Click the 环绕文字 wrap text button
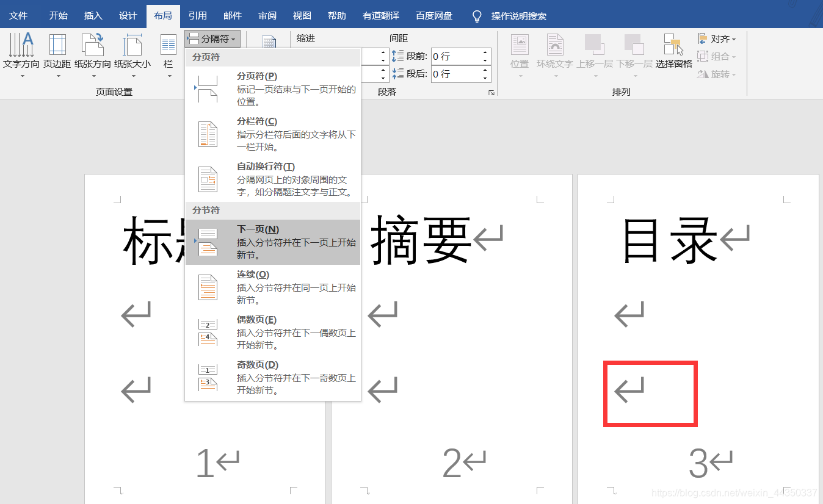823x504 pixels. coord(555,56)
